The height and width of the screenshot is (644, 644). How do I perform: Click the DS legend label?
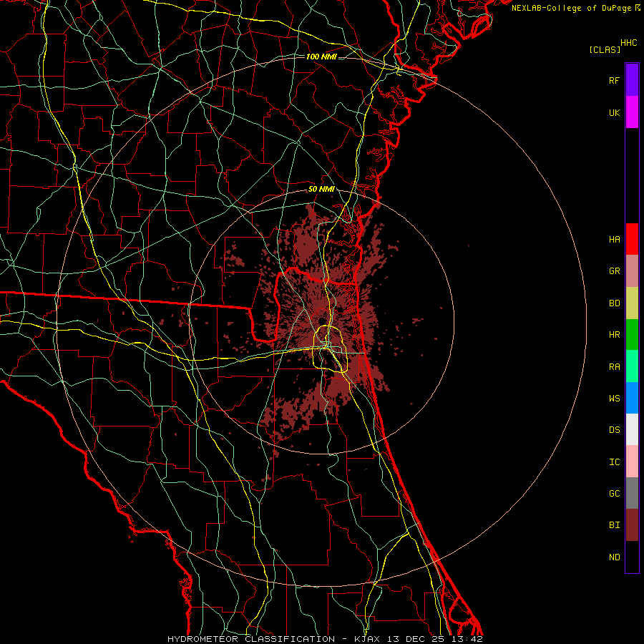(615, 430)
